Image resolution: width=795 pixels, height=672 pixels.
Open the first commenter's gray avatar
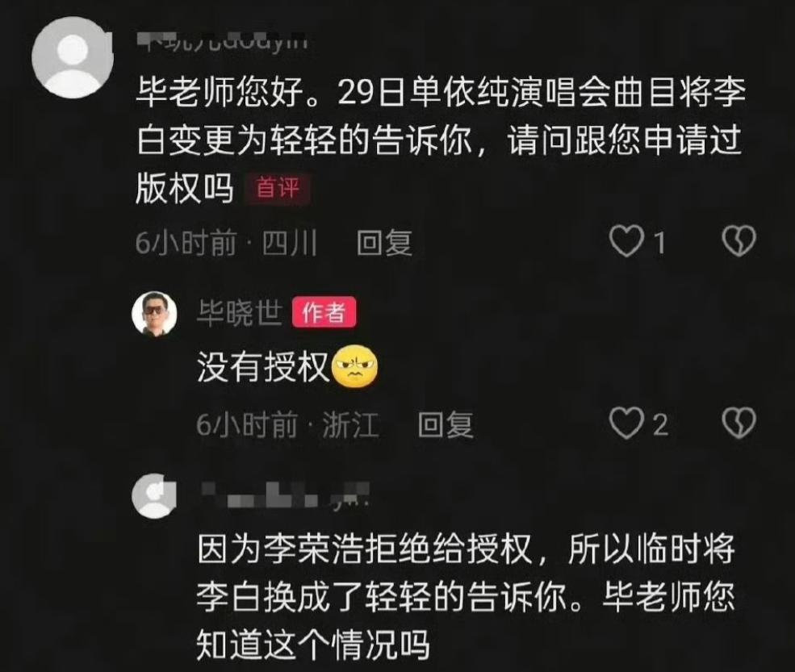72,57
